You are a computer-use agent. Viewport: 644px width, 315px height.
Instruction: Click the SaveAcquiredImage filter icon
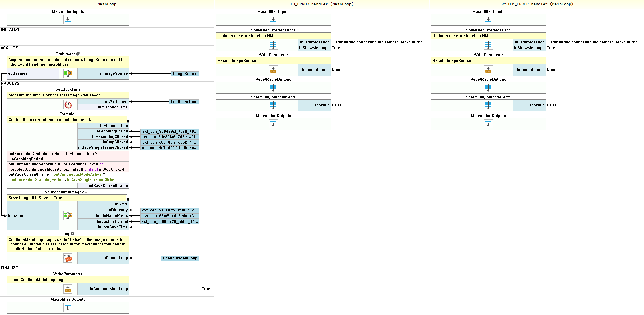click(68, 215)
